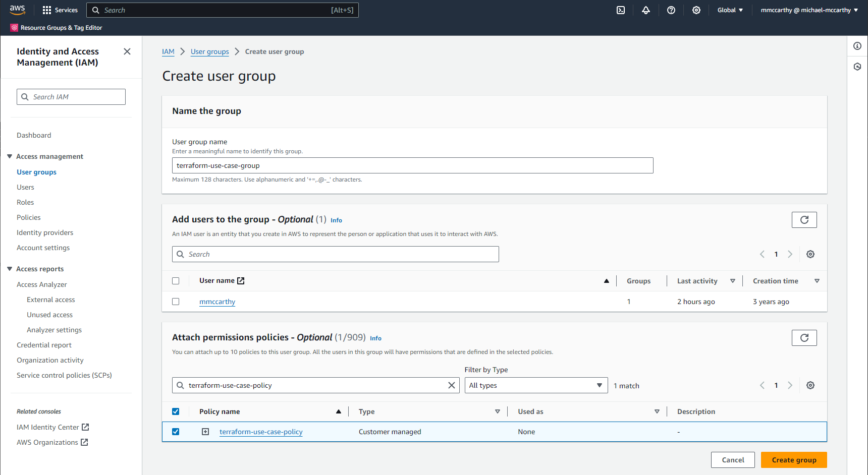Sort by Creation time column arrow

817,281
